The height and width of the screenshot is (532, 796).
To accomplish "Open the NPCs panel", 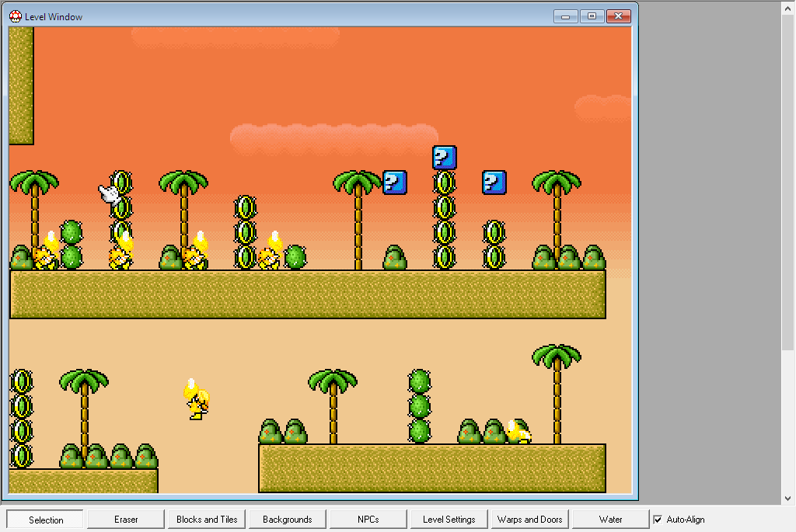I will [368, 520].
